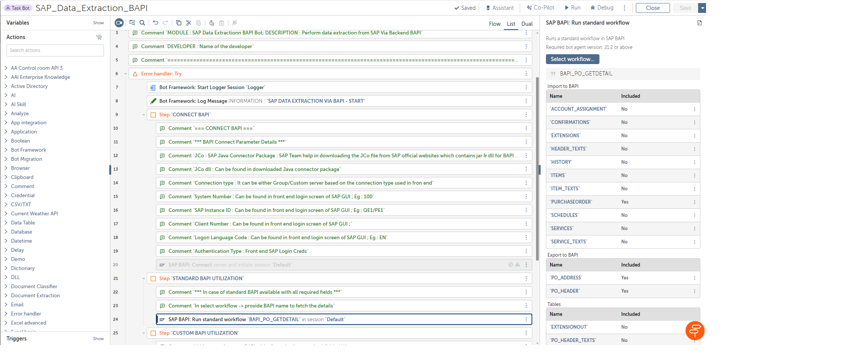This screenshot has width=868, height=364.
Task: Expand the Database action package
Action: tap(6, 232)
